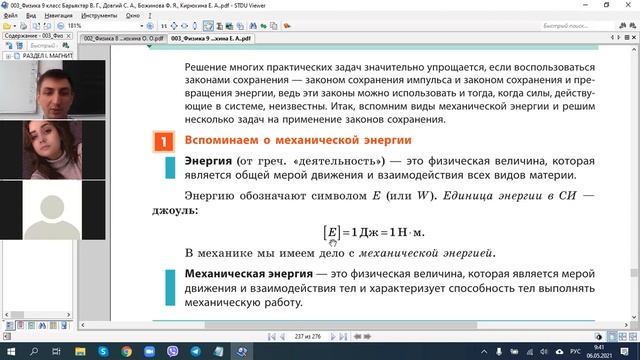Image resolution: width=640 pixels, height=360 pixels.
Task: Open the Windows Start menu
Action: tap(11, 351)
